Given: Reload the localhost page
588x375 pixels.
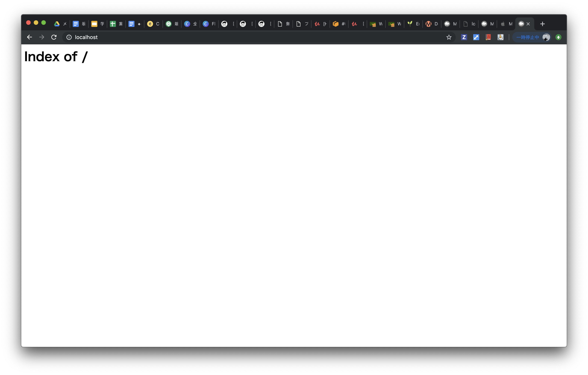Looking at the screenshot, I should coord(54,37).
